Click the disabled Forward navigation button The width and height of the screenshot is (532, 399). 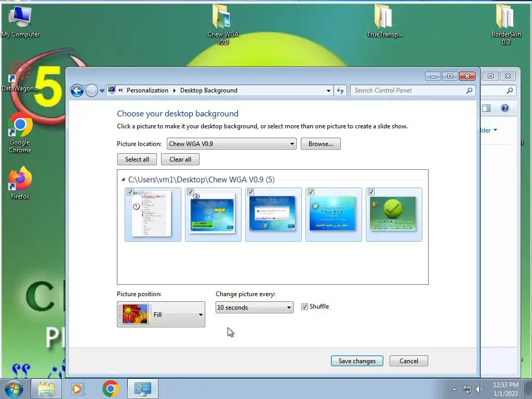91,90
